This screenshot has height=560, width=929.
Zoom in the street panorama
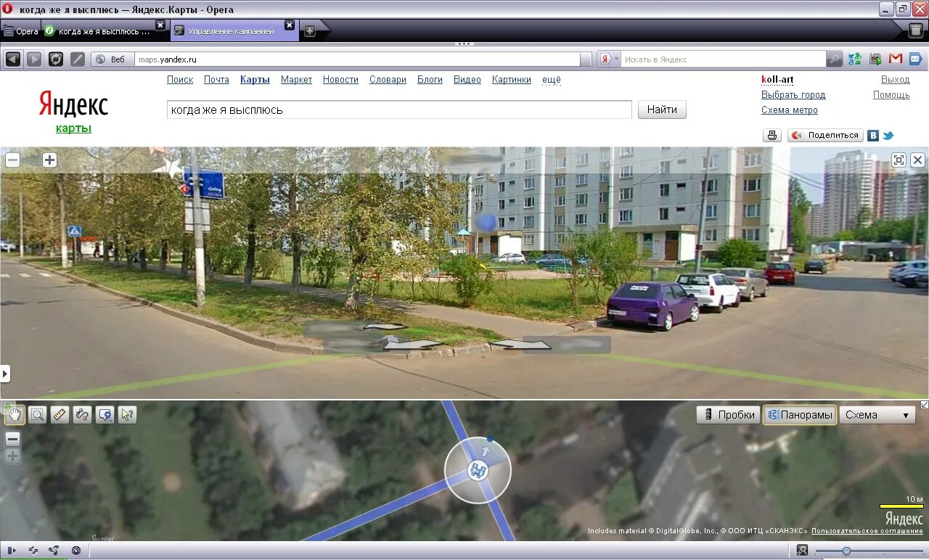tap(49, 160)
